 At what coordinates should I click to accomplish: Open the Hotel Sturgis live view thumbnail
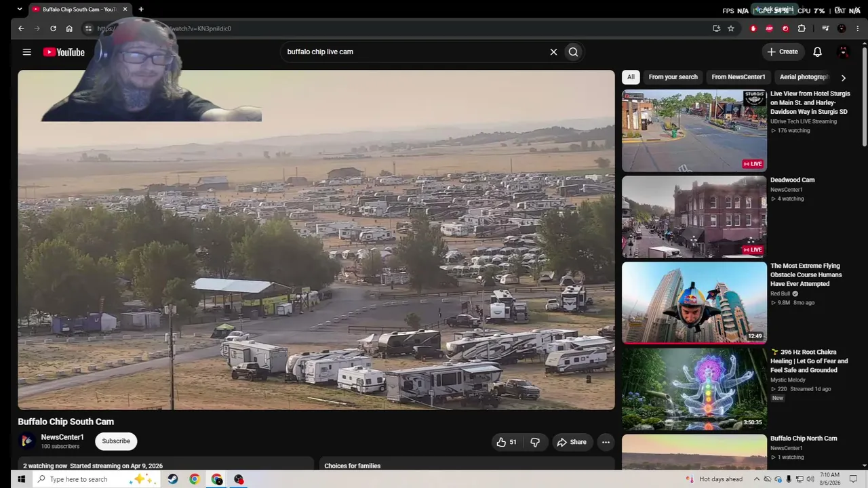694,131
